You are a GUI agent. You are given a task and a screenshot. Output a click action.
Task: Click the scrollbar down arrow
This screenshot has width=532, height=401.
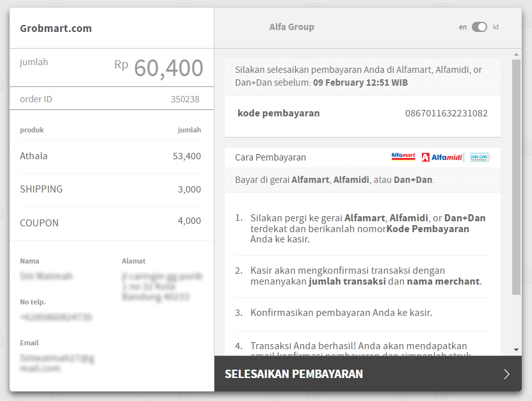click(x=516, y=349)
